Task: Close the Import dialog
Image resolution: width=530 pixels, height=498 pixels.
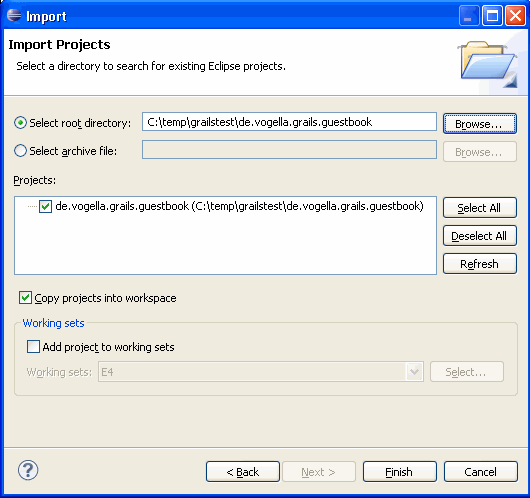Action: [515, 16]
